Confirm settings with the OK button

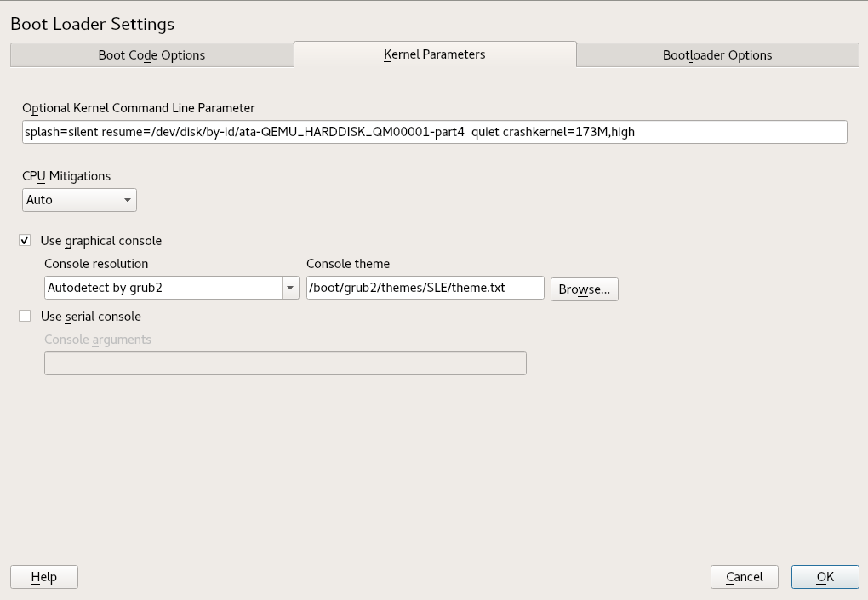825,577
